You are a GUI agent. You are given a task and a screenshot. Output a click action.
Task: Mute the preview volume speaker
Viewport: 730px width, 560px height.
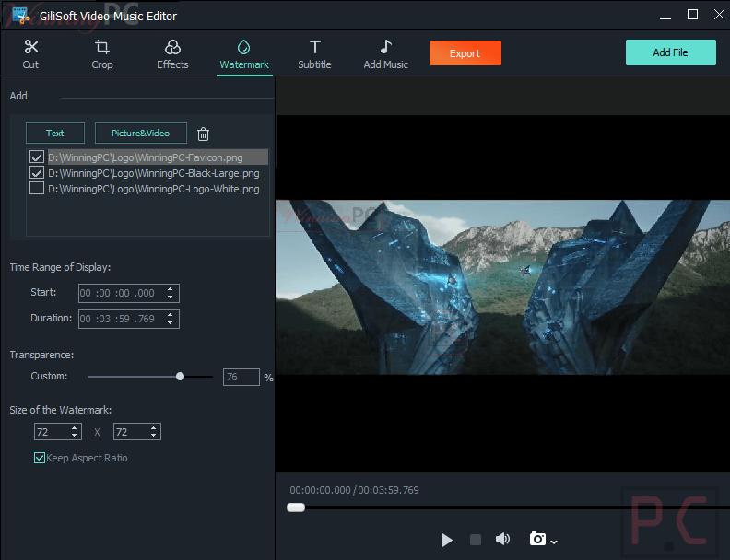tap(502, 540)
